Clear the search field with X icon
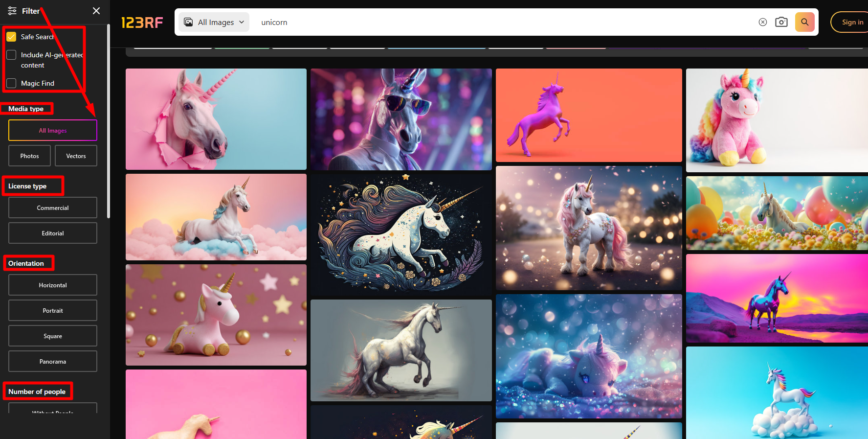This screenshot has width=868, height=439. click(762, 22)
